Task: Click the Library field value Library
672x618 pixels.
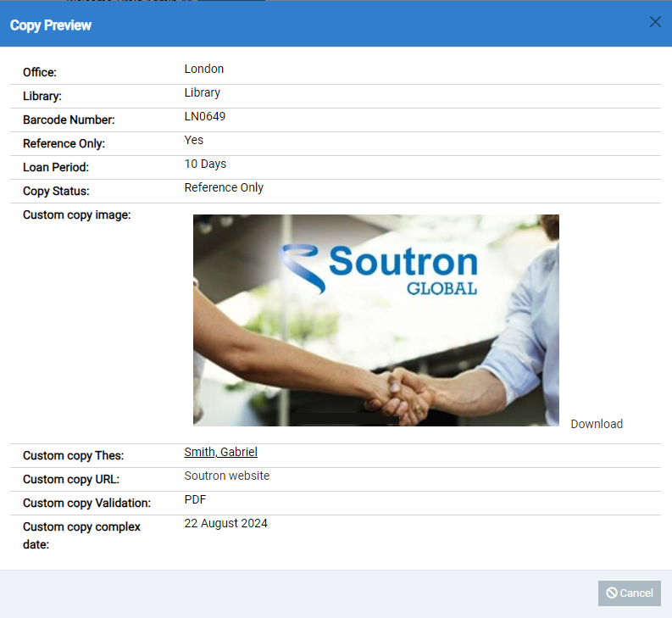Action: (203, 92)
